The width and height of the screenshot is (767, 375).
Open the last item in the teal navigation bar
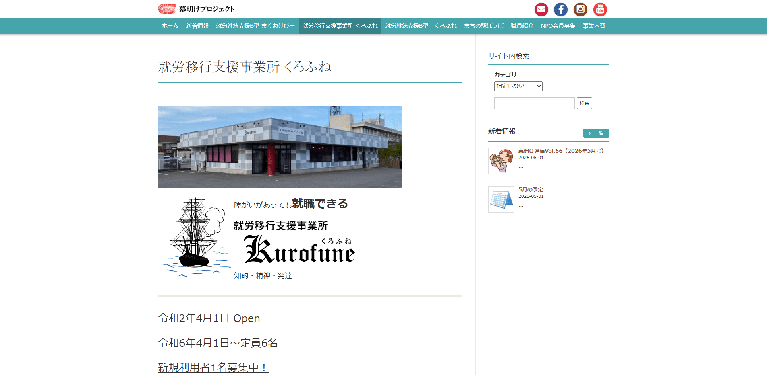(594, 26)
